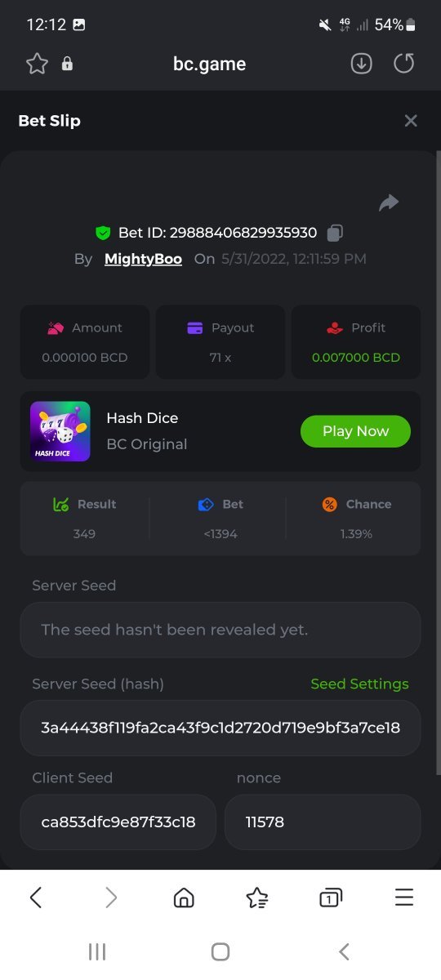Select the nonce field showing 11578
The image size is (441, 980).
point(323,822)
